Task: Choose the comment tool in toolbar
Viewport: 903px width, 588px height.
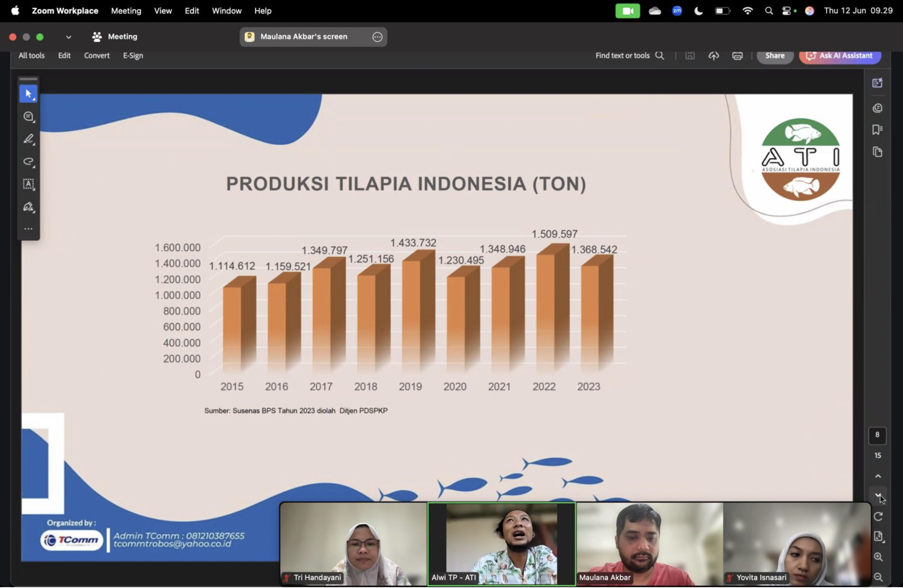Action: (x=28, y=117)
